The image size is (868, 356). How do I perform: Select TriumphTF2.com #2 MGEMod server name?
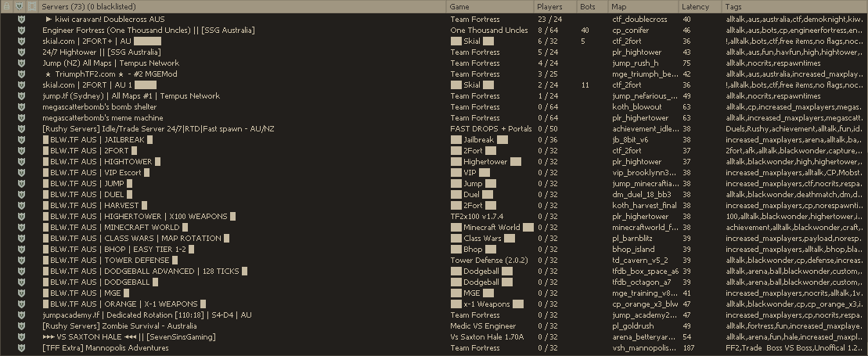tap(111, 74)
